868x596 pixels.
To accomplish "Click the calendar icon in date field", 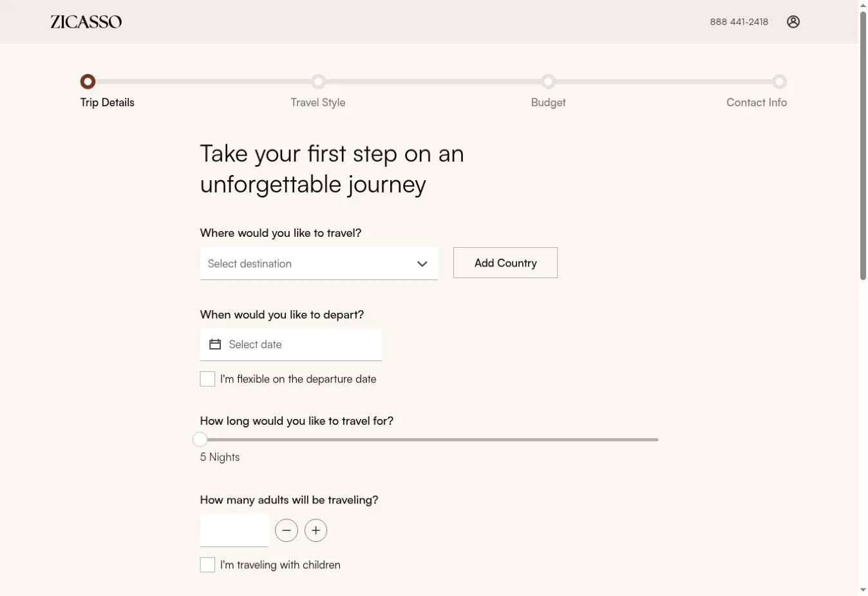I will [x=215, y=344].
